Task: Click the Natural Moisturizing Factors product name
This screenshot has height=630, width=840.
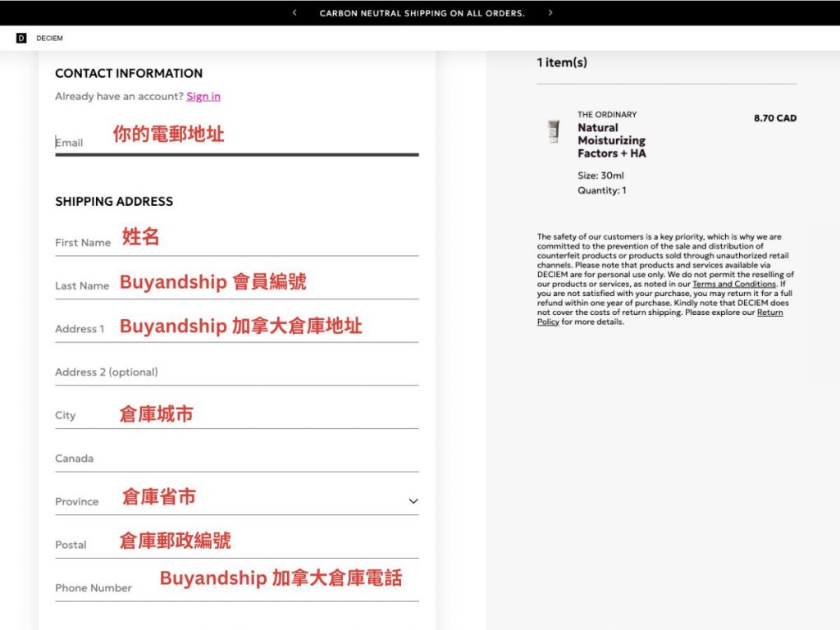Action: tap(611, 140)
